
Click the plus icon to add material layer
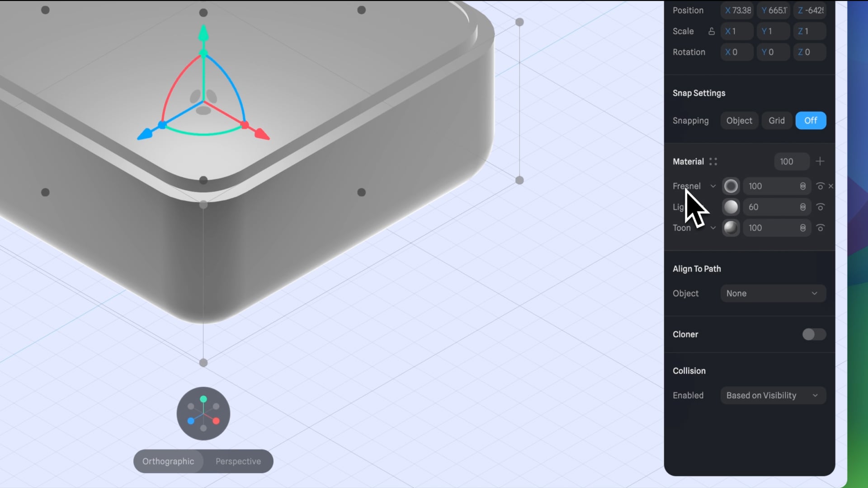820,161
